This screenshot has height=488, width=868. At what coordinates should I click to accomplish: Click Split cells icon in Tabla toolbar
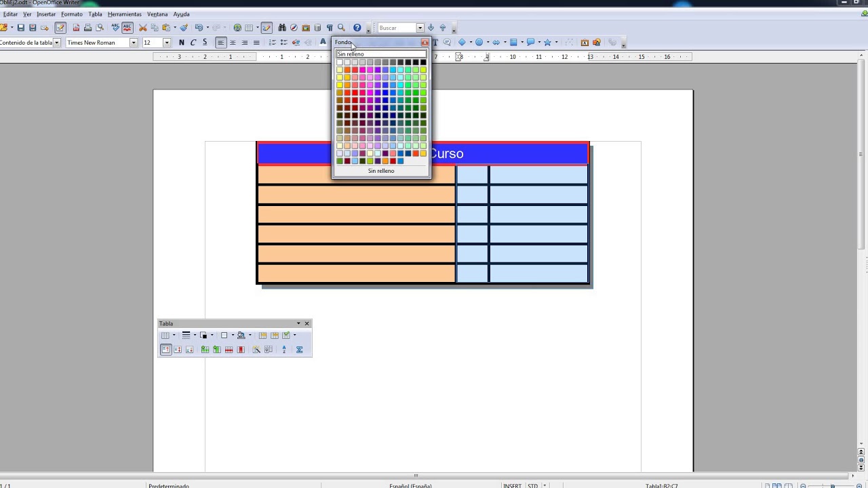[275, 335]
